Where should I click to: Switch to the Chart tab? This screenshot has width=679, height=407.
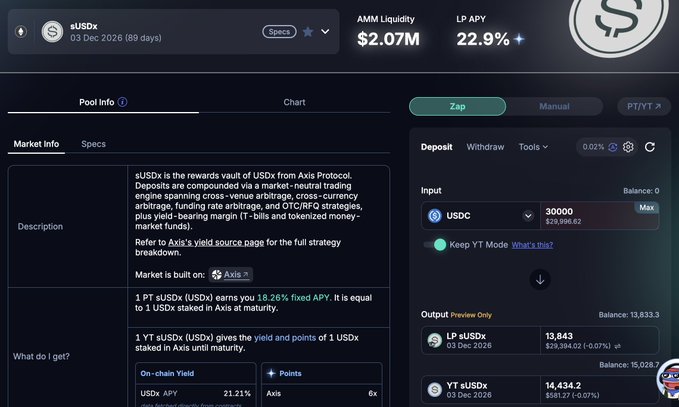tap(294, 103)
